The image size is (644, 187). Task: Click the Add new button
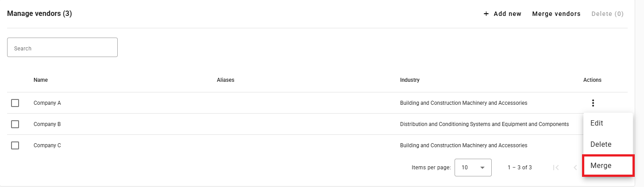point(502,14)
